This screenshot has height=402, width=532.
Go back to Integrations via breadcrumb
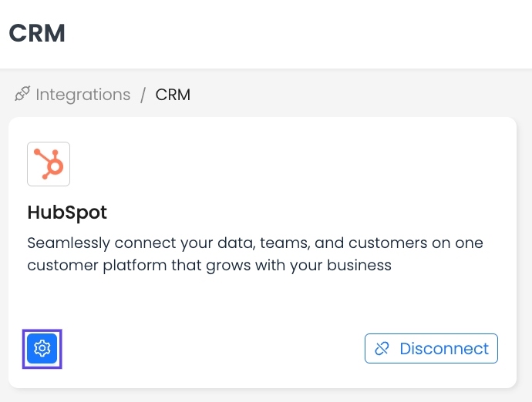[82, 95]
